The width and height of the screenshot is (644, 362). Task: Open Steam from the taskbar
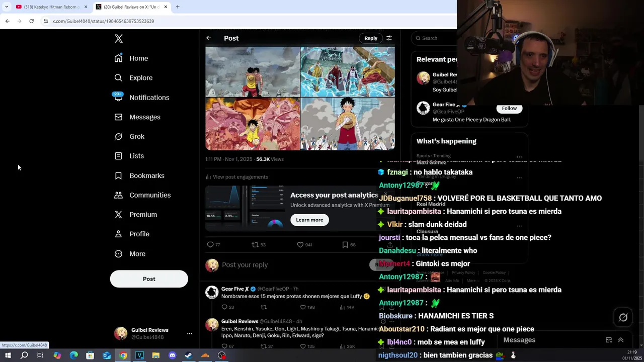point(188,355)
